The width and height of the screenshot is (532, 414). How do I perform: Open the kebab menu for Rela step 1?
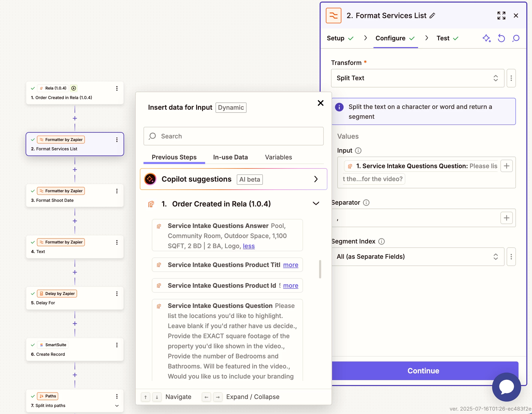(x=117, y=88)
